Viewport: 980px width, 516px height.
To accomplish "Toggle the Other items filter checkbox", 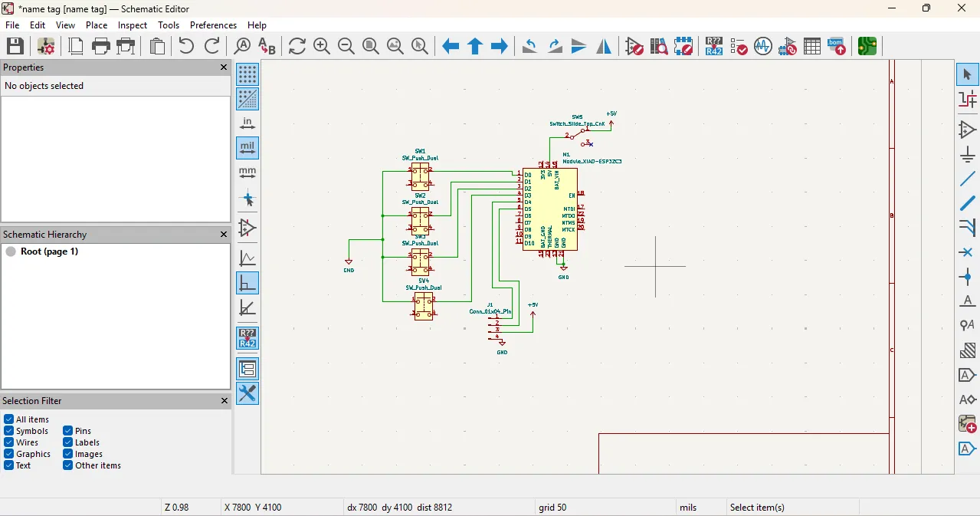I will (68, 465).
